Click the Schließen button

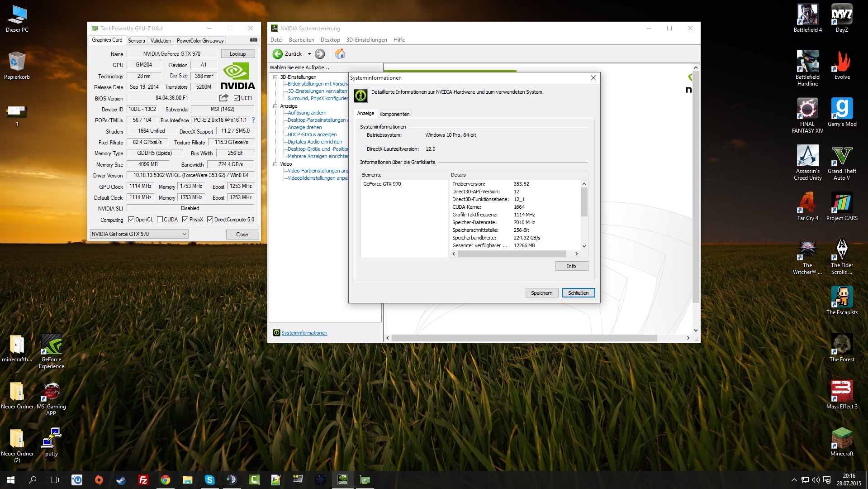(578, 293)
